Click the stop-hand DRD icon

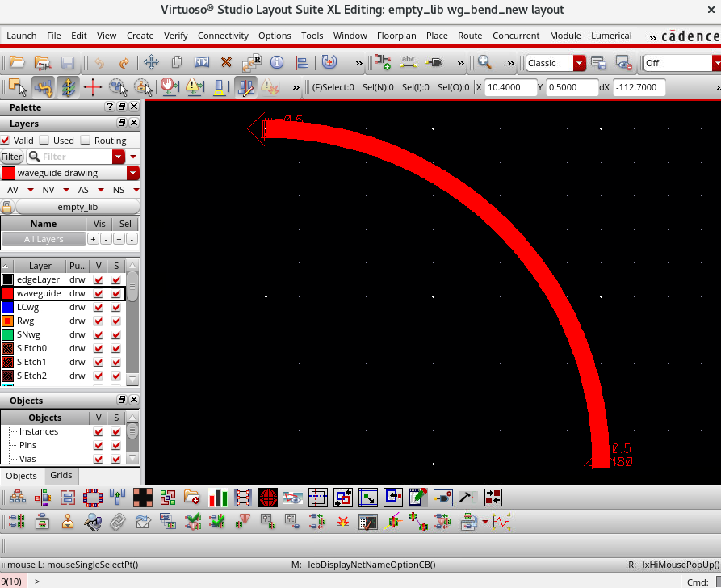pos(170,87)
